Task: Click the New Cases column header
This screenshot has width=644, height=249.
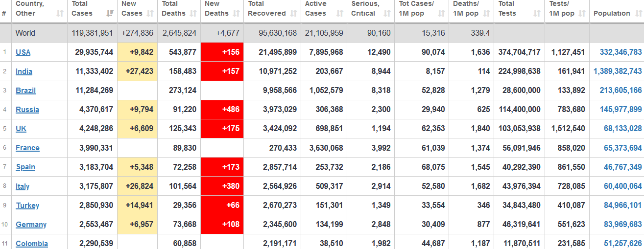Action: [138, 11]
